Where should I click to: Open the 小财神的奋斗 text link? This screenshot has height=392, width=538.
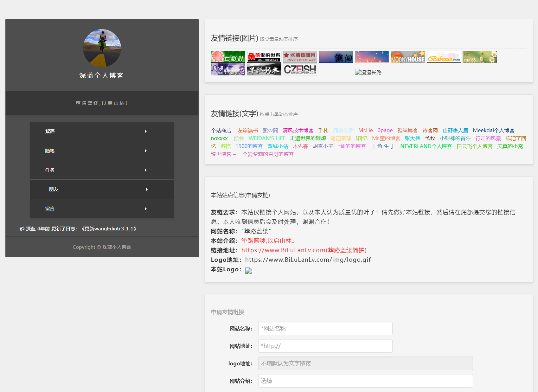(455, 138)
